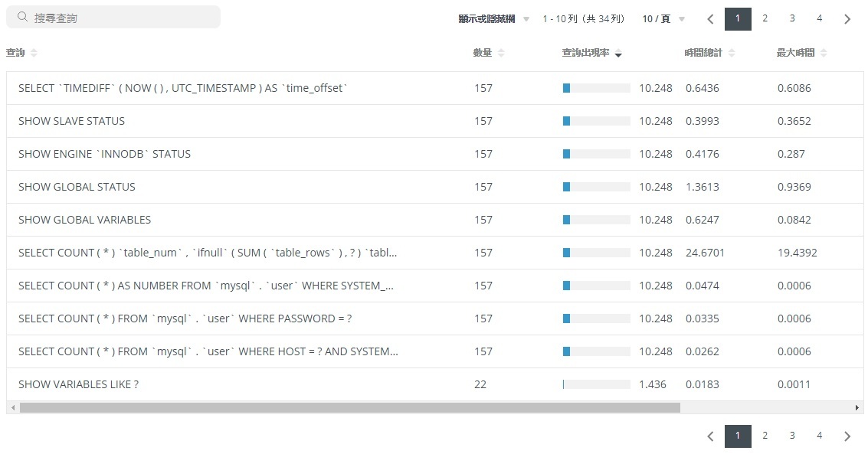Screen dimensions: 868x454
Task: Select page 4 in top pagination
Action: pos(819,19)
